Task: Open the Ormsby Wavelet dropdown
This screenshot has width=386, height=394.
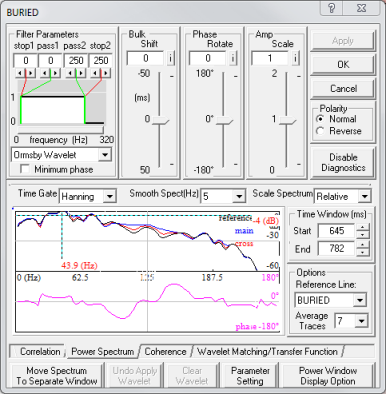Action: (105, 155)
